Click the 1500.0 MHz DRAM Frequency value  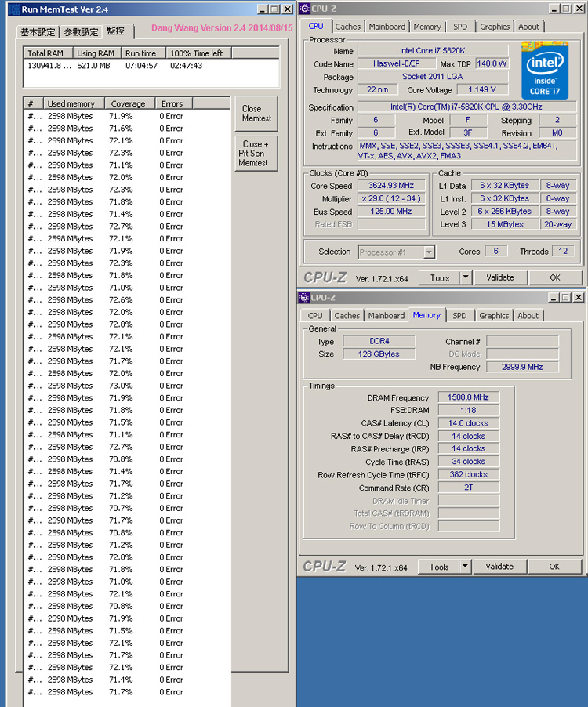(x=469, y=397)
